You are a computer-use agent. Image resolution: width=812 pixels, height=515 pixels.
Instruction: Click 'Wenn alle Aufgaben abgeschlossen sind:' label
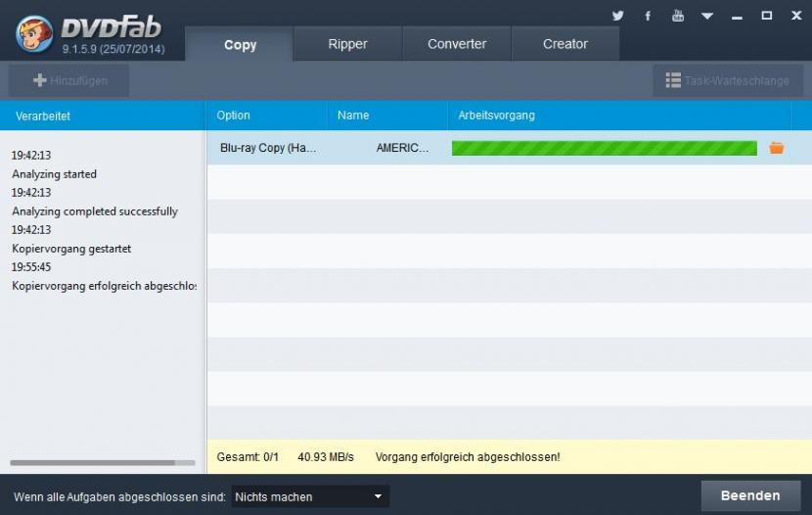[x=119, y=496]
